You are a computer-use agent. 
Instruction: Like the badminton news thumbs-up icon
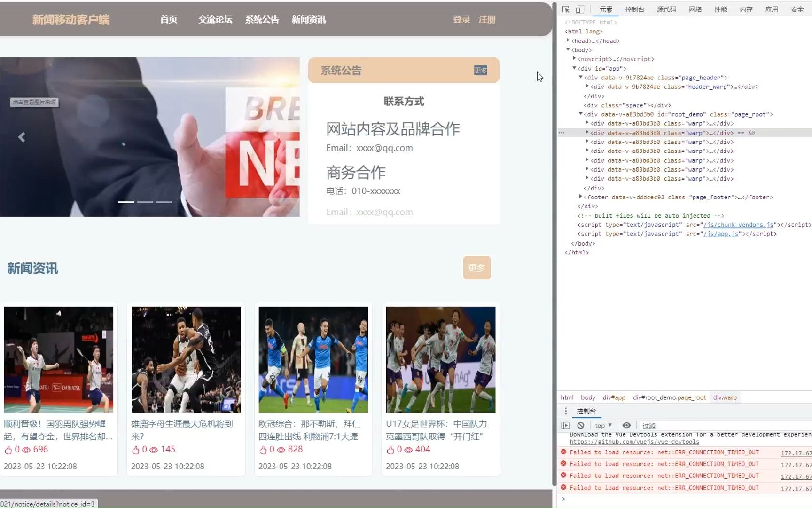(x=8, y=450)
